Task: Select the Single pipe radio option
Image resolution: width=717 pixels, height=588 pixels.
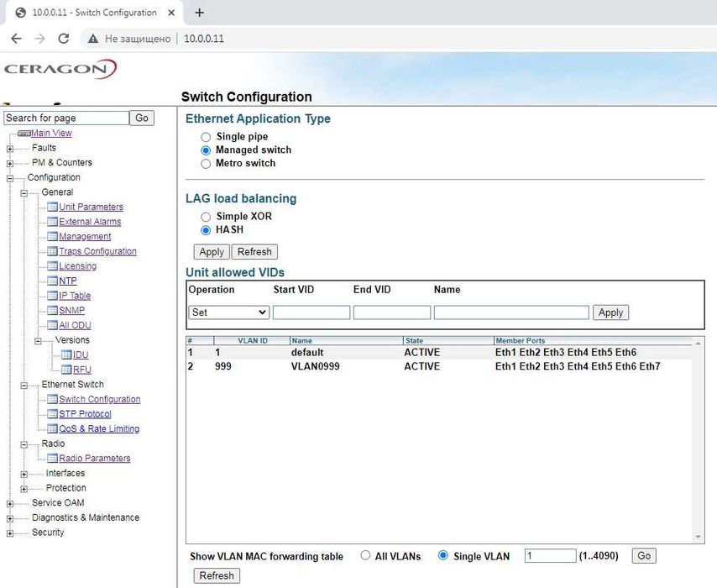Action: coord(206,137)
